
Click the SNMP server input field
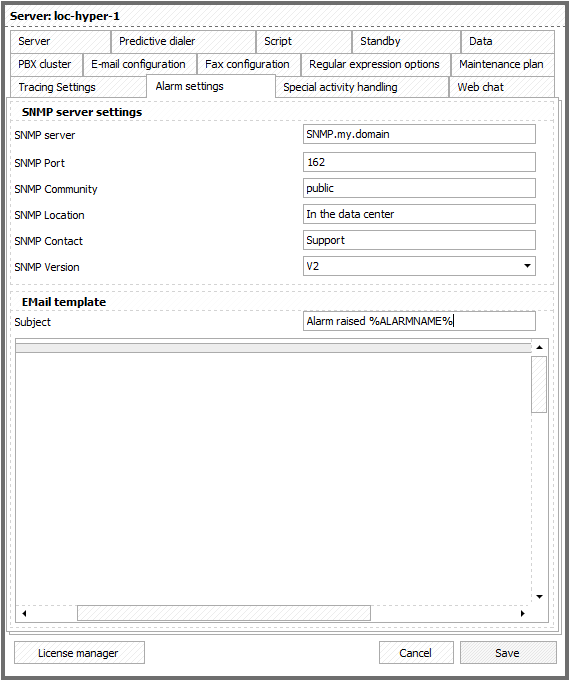[419, 134]
